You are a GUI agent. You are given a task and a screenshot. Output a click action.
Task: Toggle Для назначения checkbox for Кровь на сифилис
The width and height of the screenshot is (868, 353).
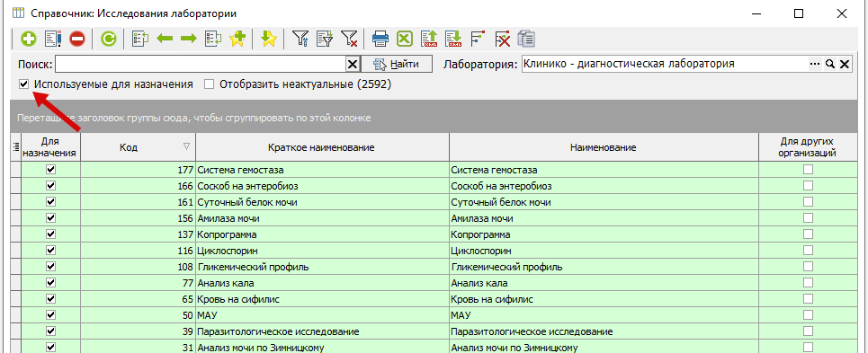(x=51, y=299)
